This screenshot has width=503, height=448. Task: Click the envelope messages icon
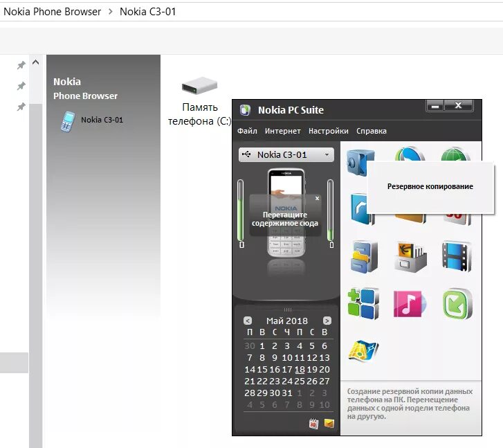pos(329,423)
